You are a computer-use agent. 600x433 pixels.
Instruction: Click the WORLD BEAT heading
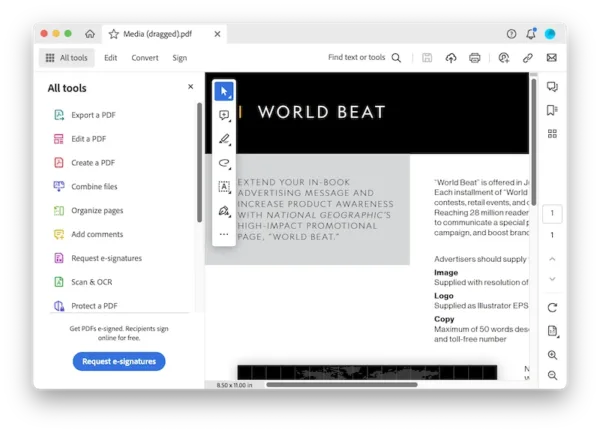tap(321, 112)
